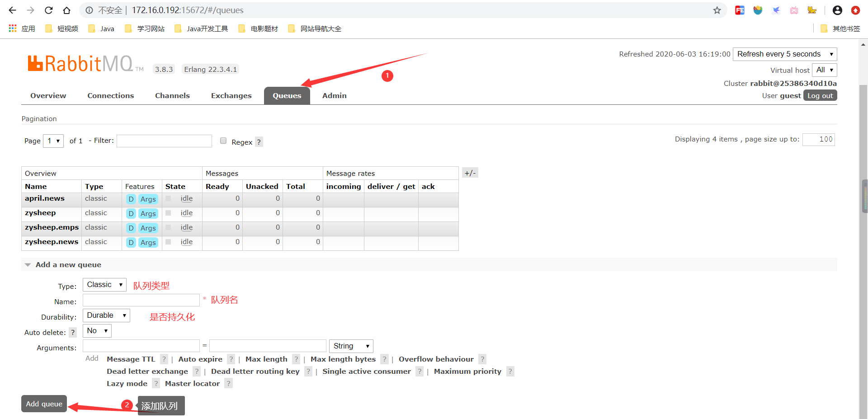
Task: Reload the page with the refresh icon
Action: tap(49, 10)
